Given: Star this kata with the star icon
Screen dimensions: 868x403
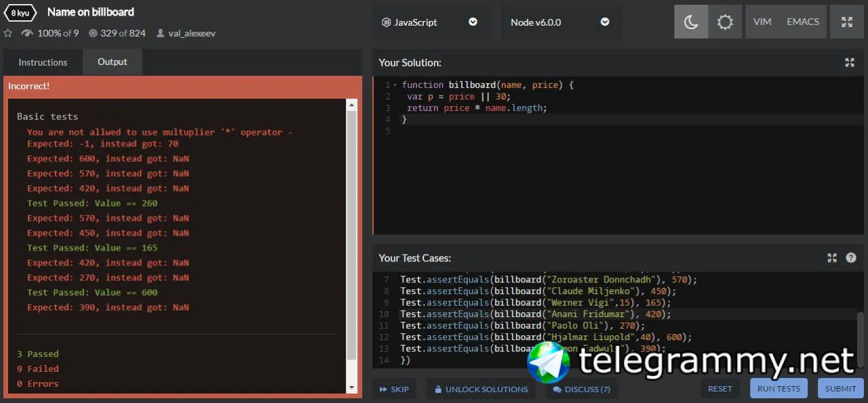Looking at the screenshot, I should 8,33.
